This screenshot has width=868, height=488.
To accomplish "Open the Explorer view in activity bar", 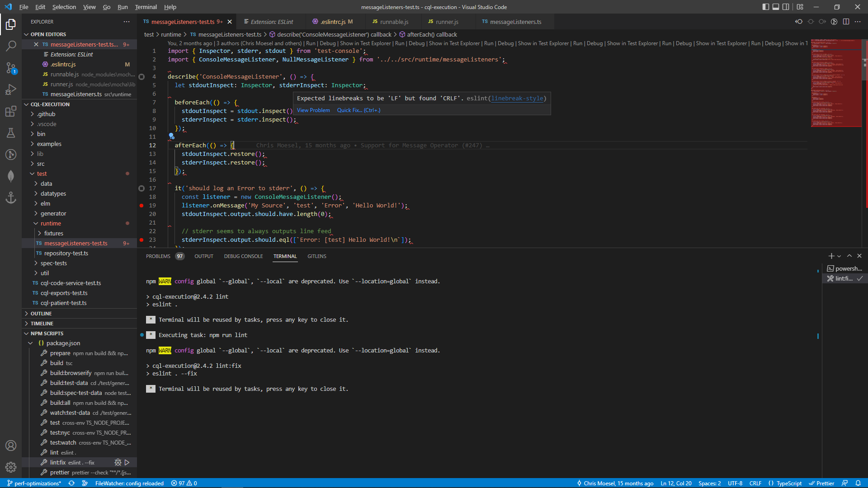I will 11,24.
